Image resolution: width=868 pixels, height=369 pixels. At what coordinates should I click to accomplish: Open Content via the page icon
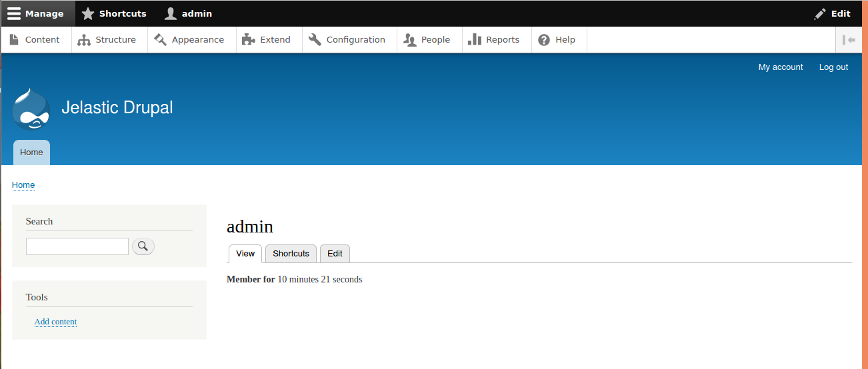click(x=14, y=40)
